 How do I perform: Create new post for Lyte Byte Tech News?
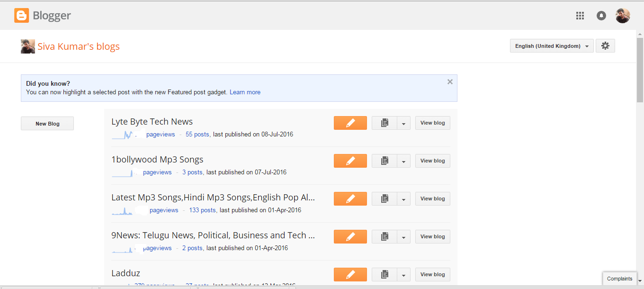(350, 123)
